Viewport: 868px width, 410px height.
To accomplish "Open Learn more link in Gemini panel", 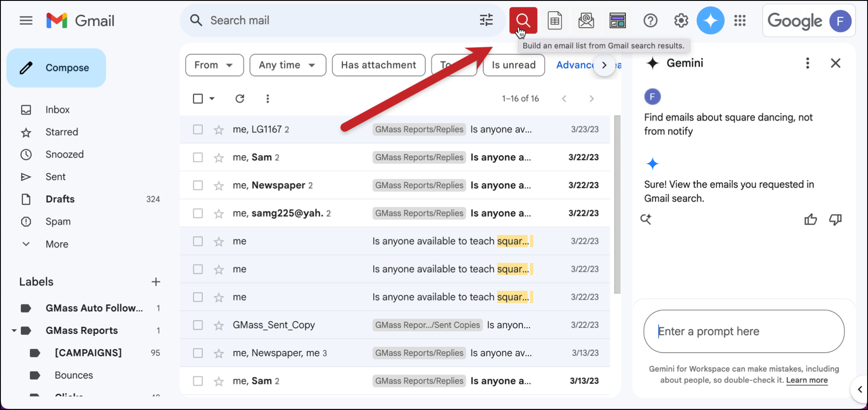I will [x=807, y=380].
